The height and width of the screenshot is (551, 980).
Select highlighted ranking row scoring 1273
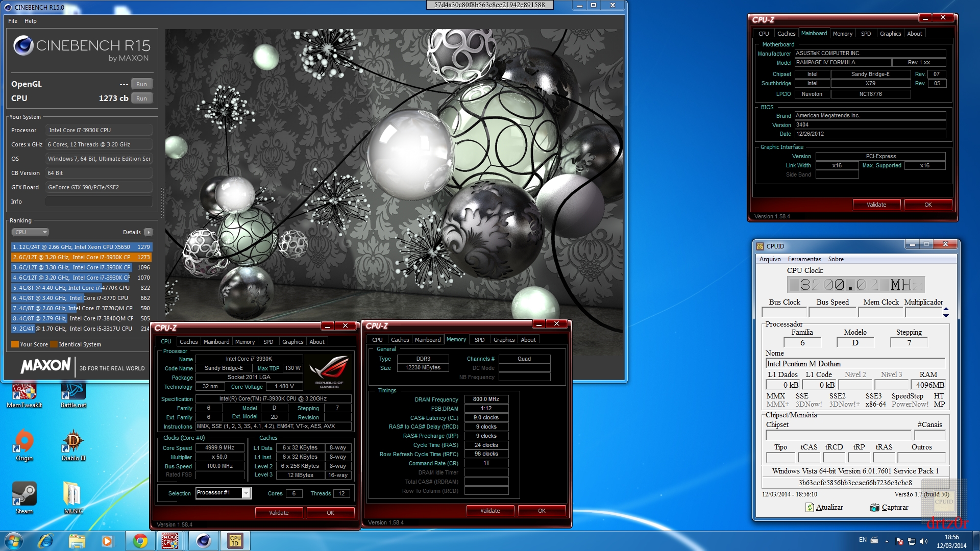[82, 257]
